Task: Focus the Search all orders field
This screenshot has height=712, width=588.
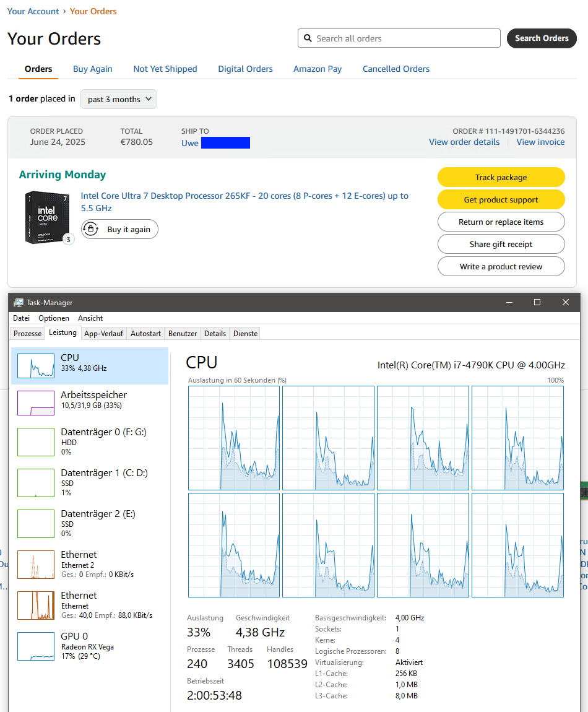Action: click(x=399, y=38)
